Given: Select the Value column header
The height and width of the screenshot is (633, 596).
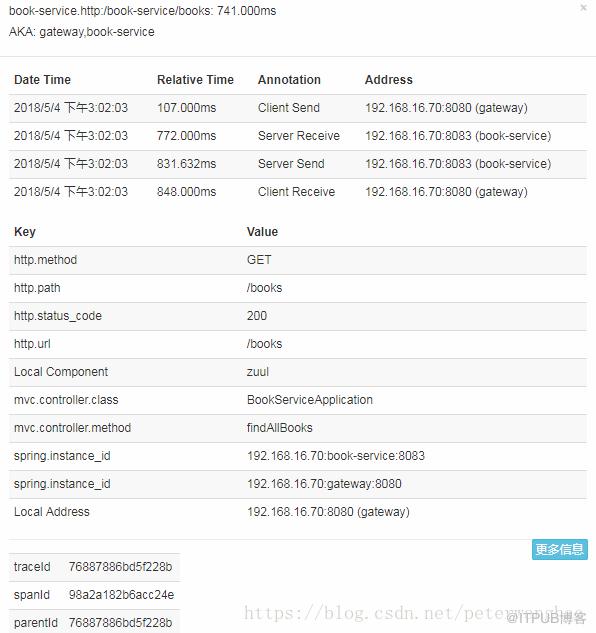Looking at the screenshot, I should click(x=262, y=232).
